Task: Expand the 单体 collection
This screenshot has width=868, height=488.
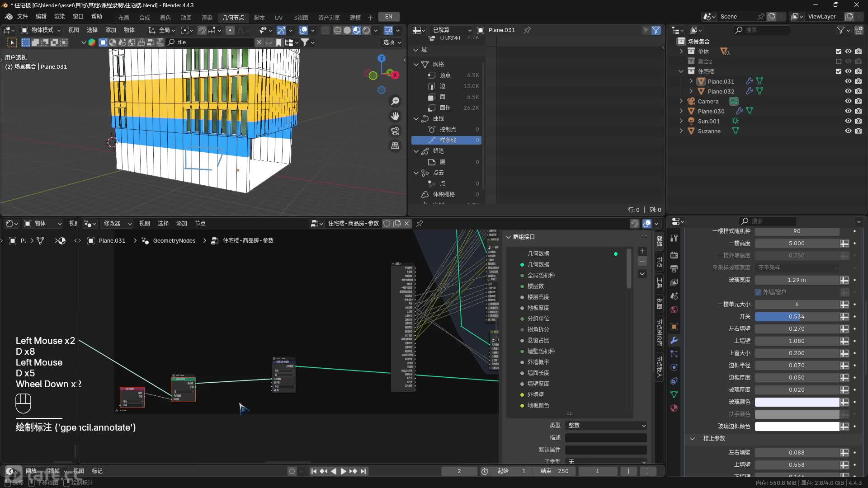Action: pyautogui.click(x=681, y=52)
